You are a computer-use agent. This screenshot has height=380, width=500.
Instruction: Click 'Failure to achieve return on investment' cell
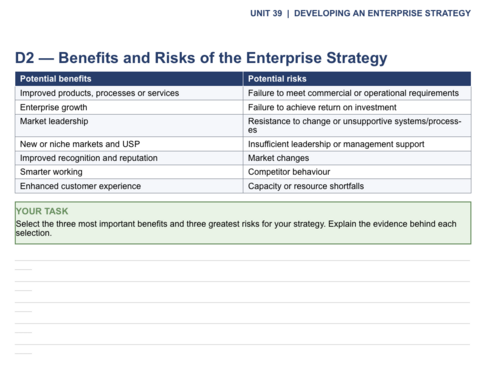coord(357,108)
